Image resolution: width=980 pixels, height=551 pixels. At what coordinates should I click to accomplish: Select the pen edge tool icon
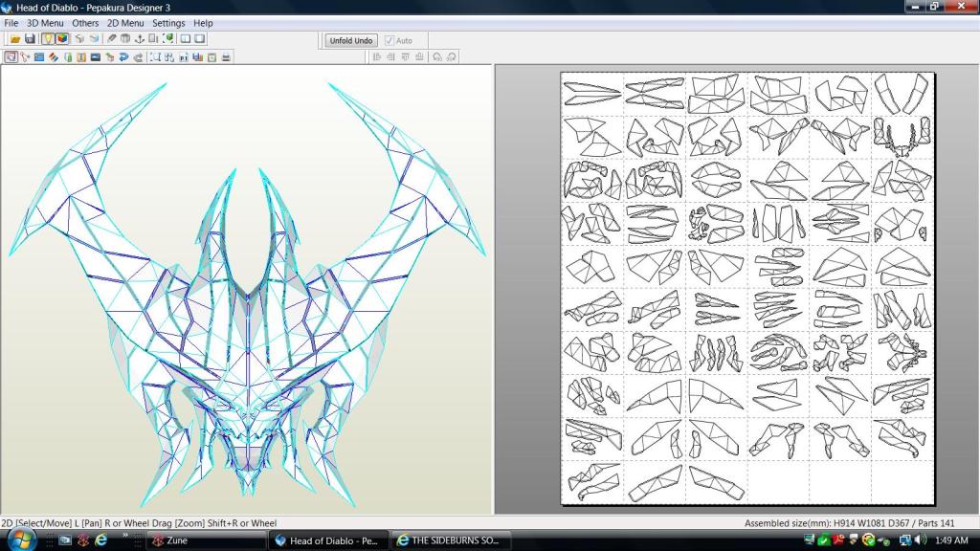click(112, 38)
